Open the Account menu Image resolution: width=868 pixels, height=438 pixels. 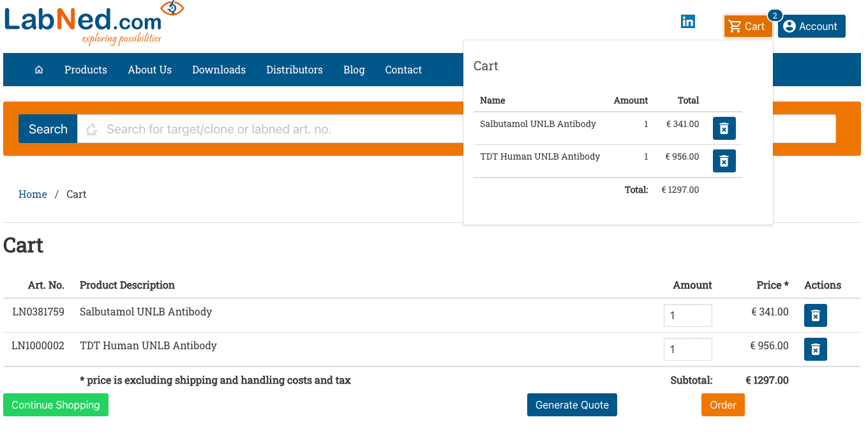[x=811, y=26]
